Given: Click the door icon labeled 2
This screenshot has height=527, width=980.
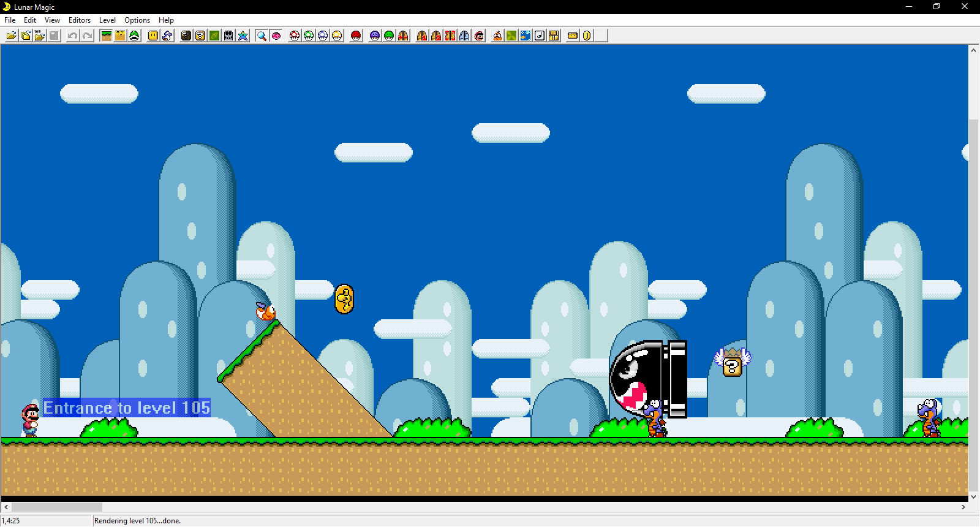Looking at the screenshot, I should tap(436, 36).
